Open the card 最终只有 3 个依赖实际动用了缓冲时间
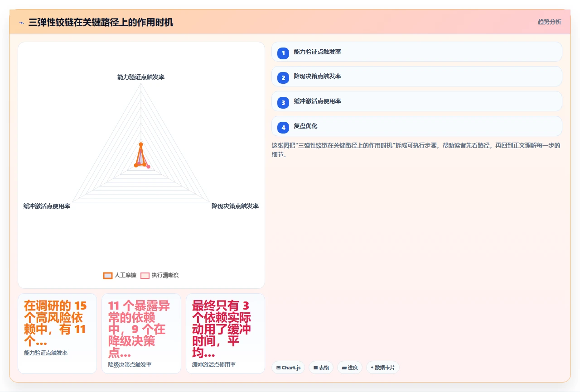Viewport: 580px width, 392px height. point(225,334)
